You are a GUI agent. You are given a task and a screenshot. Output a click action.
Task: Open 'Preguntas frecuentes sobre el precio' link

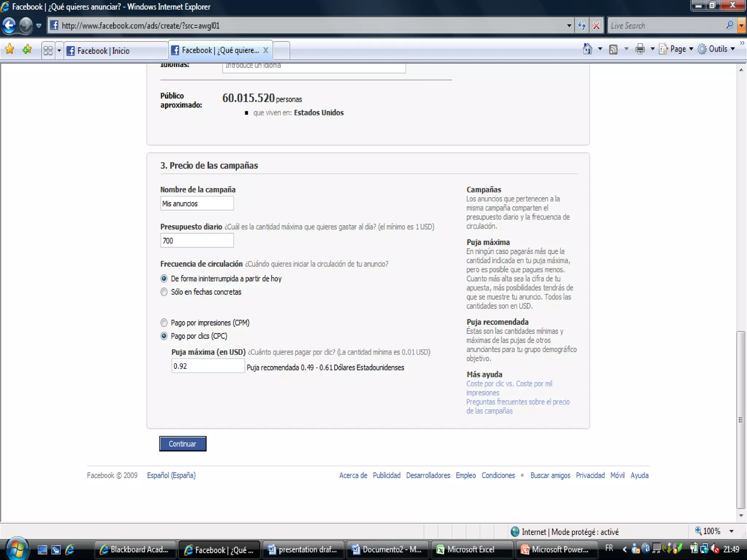click(518, 402)
